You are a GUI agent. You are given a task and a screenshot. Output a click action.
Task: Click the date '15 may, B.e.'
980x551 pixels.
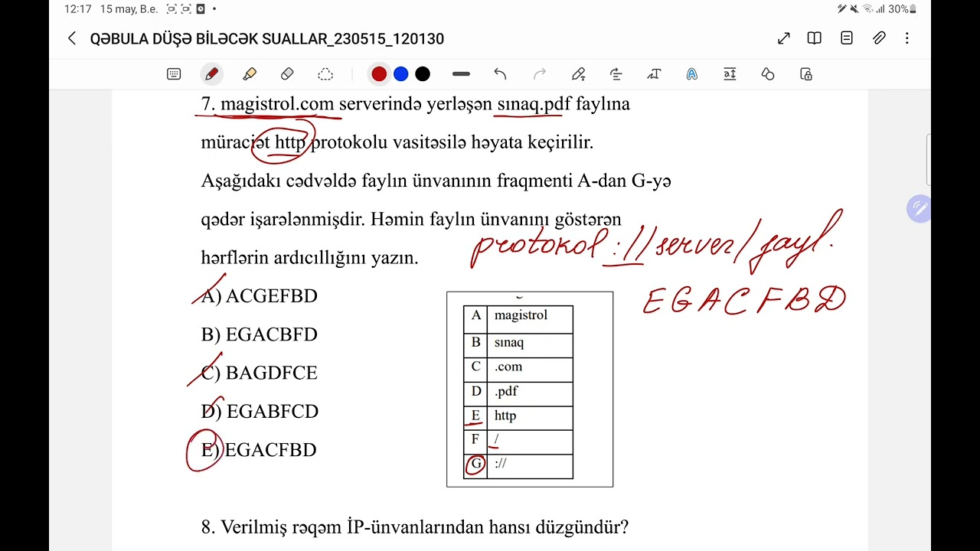point(129,9)
